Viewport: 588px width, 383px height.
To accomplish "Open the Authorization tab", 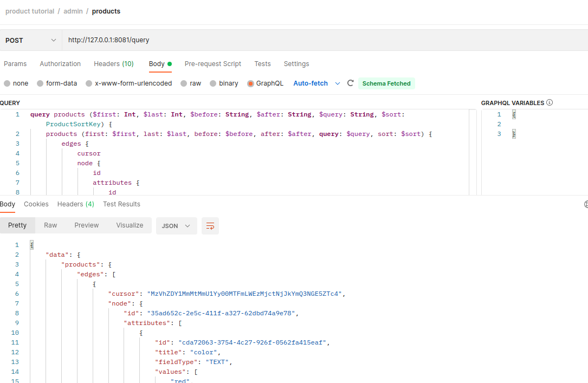I will point(60,64).
